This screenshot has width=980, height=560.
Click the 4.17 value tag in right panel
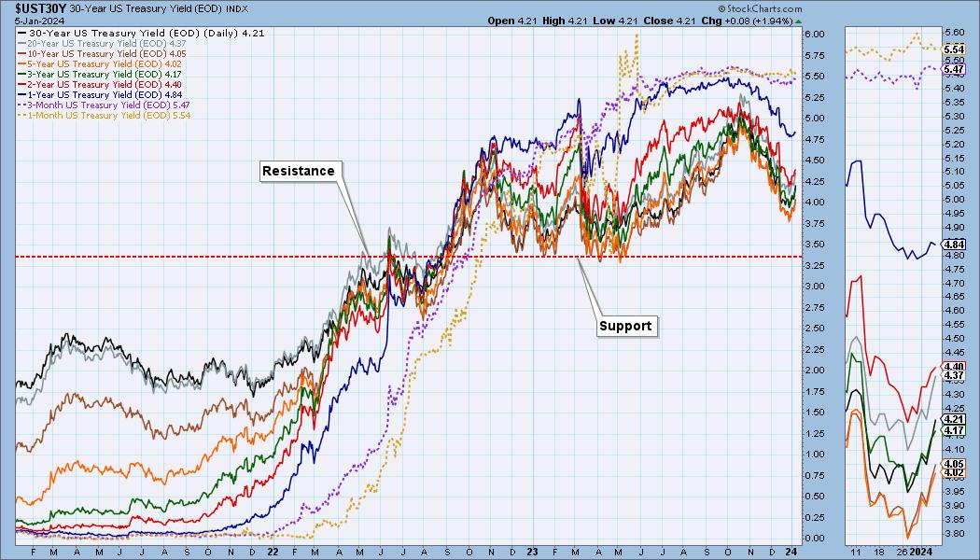[x=954, y=430]
